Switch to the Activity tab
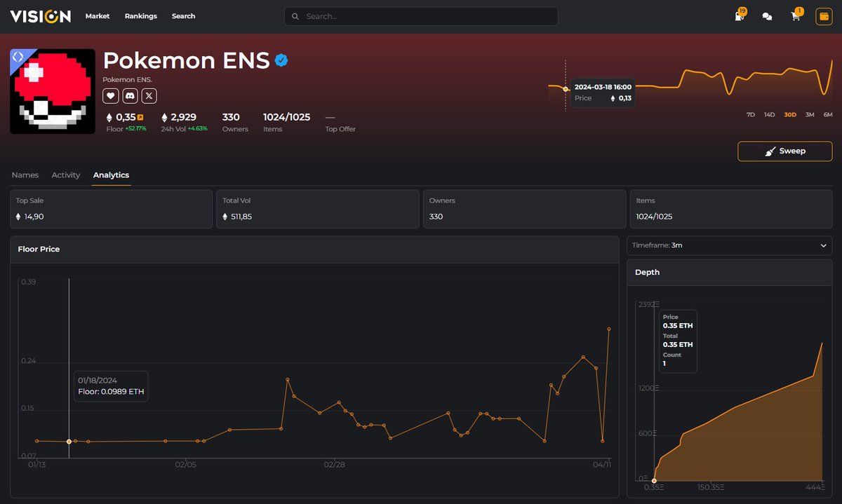Screen dimensions: 842x504 66,175
